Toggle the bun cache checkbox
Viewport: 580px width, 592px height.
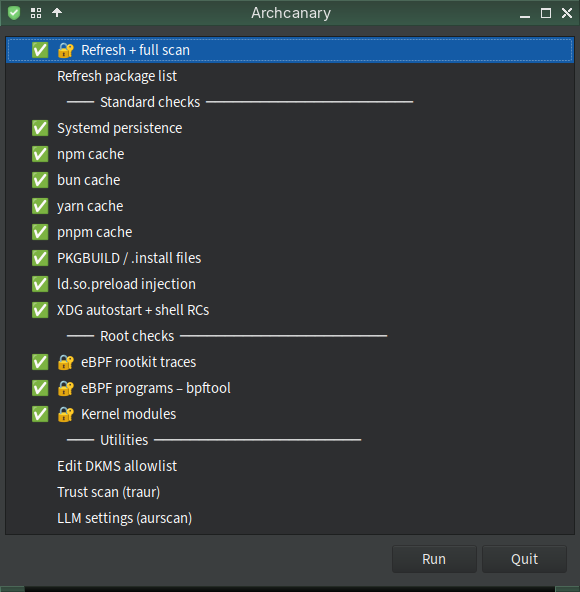[40, 180]
